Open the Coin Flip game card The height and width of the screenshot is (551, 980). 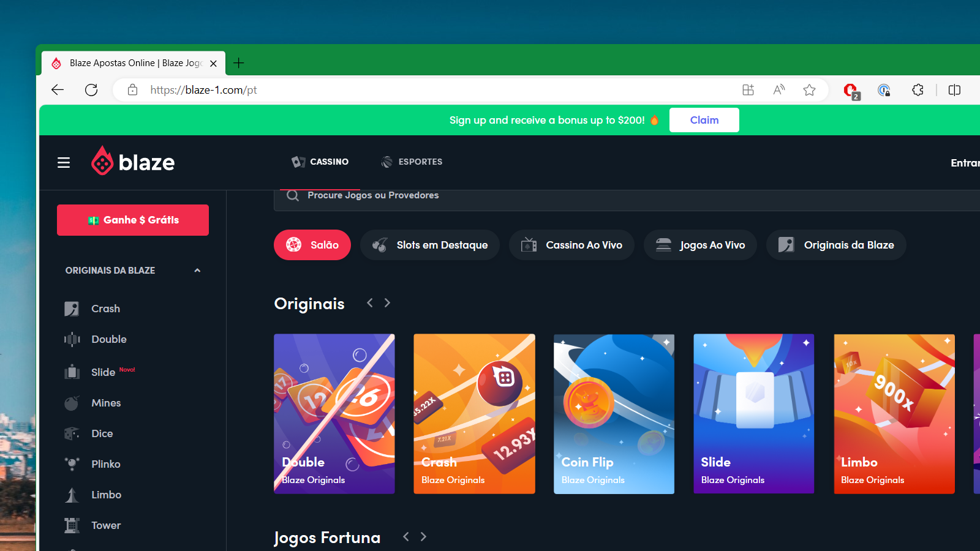614,414
